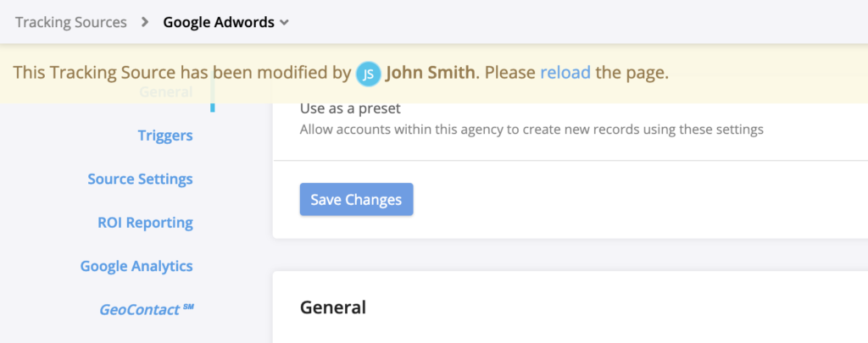Open the ROI Reporting section
868x343 pixels.
(x=145, y=224)
